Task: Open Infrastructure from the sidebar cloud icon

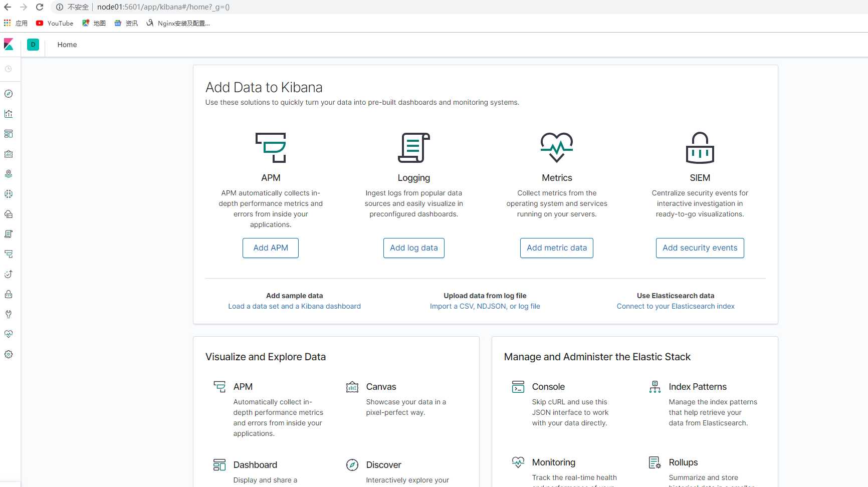Action: click(x=9, y=214)
